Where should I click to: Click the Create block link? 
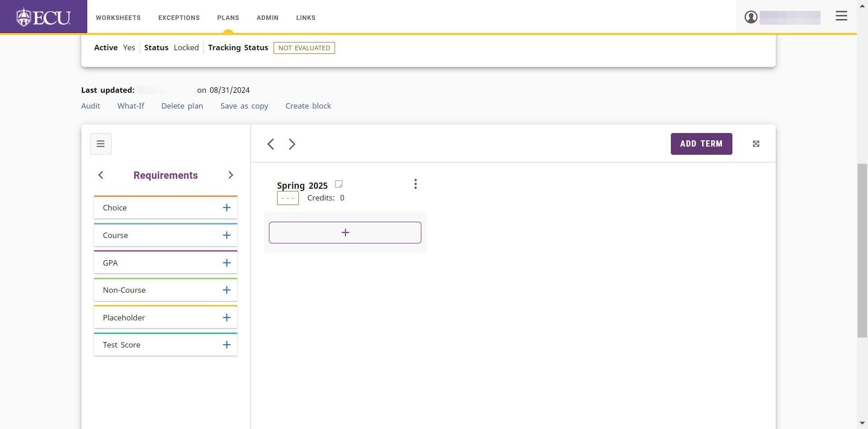[308, 106]
